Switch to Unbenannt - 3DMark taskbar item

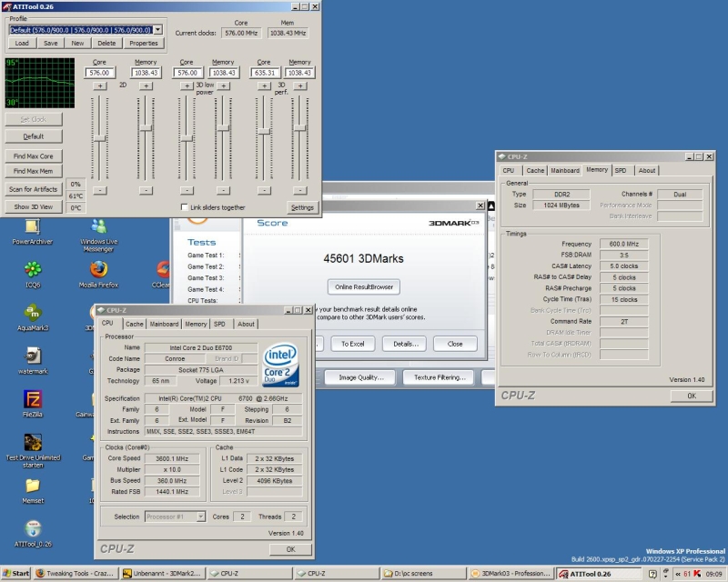click(163, 574)
